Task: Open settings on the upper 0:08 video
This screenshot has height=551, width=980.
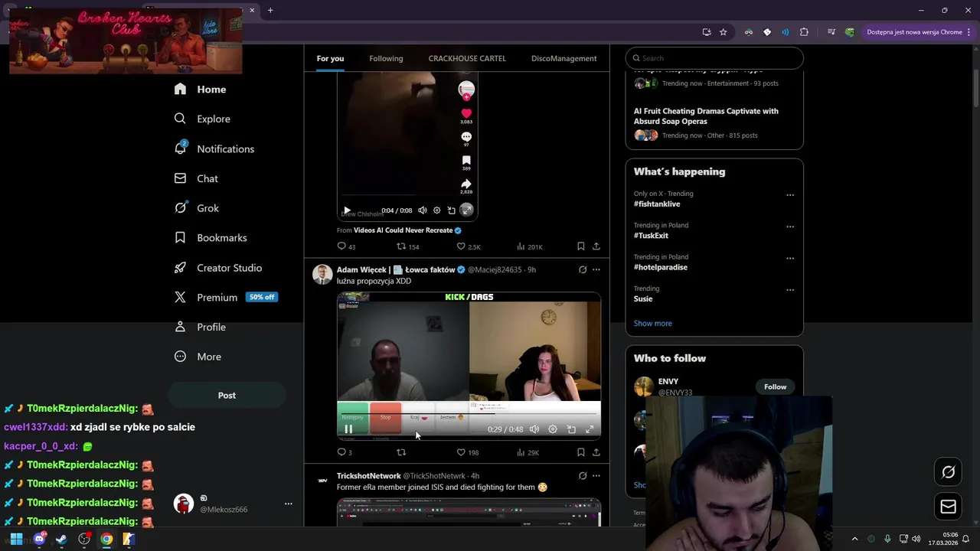Action: tap(436, 210)
